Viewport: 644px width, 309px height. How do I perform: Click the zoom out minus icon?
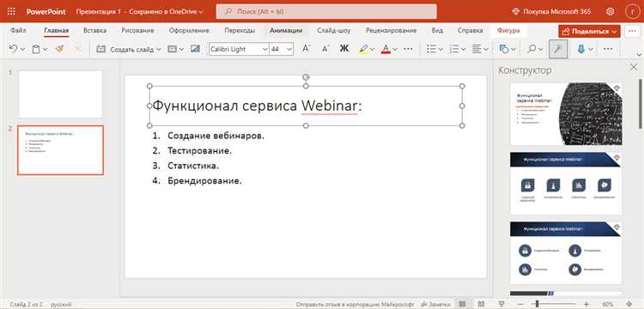point(520,305)
